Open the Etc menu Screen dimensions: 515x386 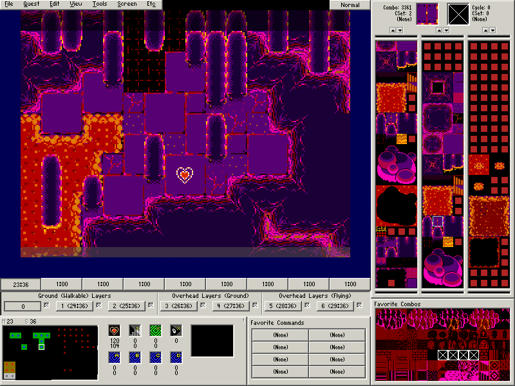pos(151,4)
